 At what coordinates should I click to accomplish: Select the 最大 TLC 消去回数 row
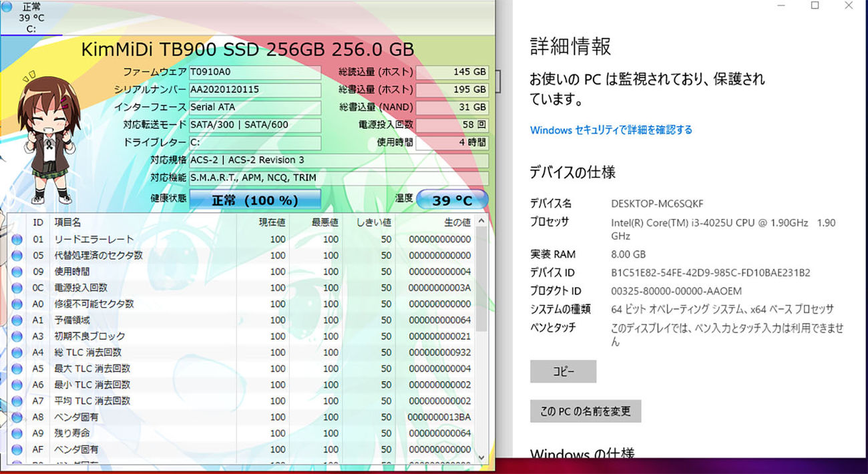(242, 369)
